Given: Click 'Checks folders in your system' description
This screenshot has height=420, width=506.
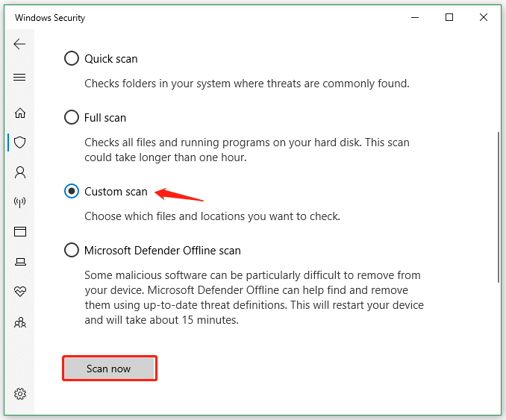Looking at the screenshot, I should [x=247, y=84].
